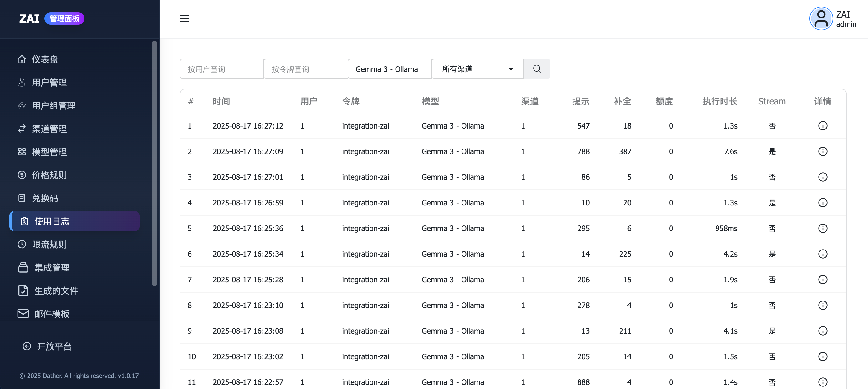Click the ZAI 管理面板 logo
Viewport: 868px width, 389px height.
pos(51,18)
